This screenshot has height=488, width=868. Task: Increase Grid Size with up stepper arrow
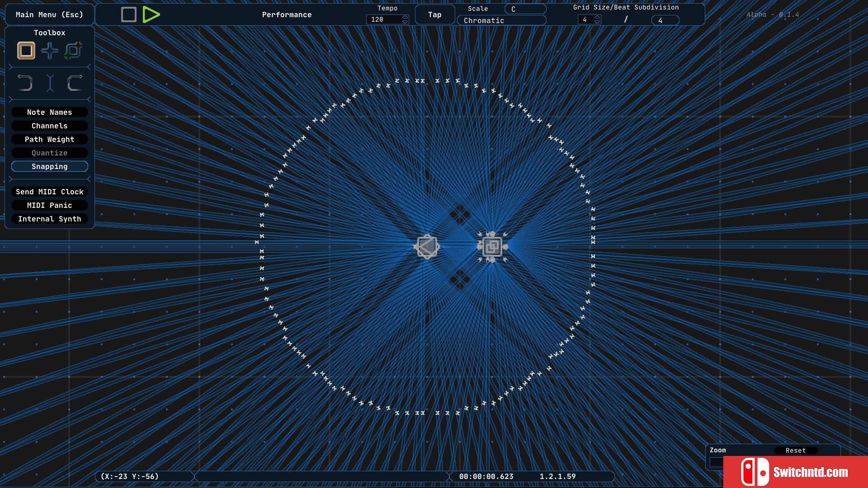(x=598, y=17)
